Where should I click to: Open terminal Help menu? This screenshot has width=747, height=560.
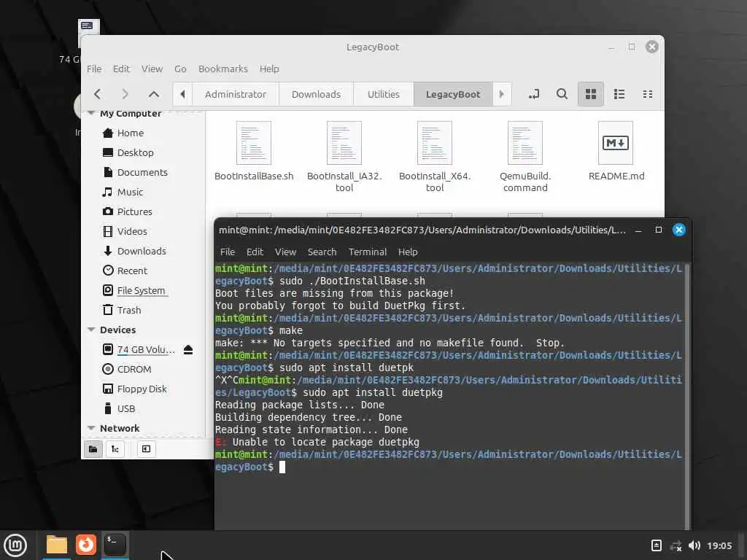click(408, 252)
